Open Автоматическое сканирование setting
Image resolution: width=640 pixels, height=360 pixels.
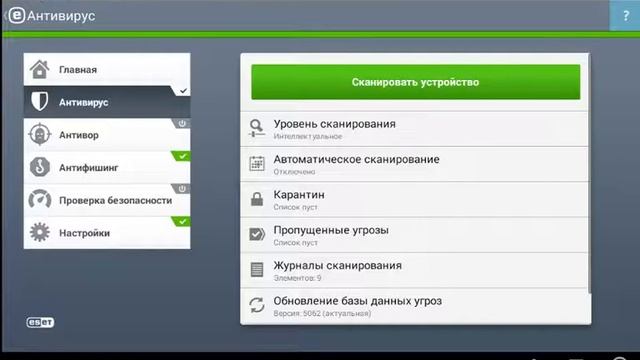(414, 164)
